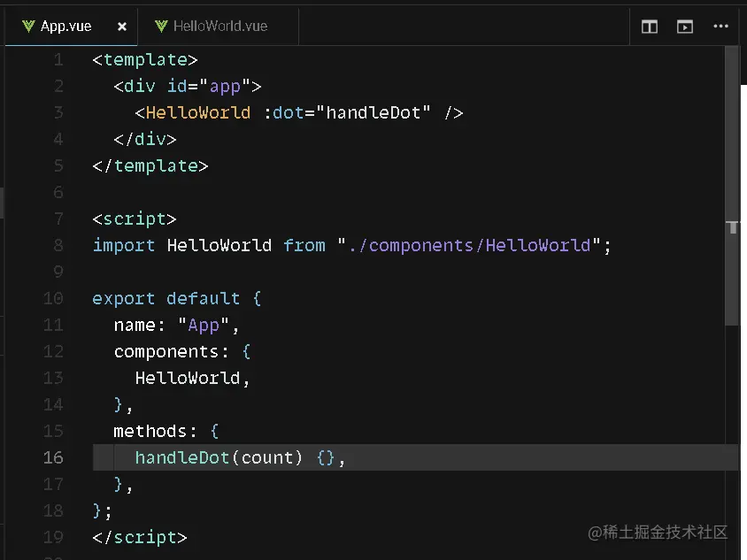Click the components: property on line 12
The width and height of the screenshot is (747, 560).
171,351
